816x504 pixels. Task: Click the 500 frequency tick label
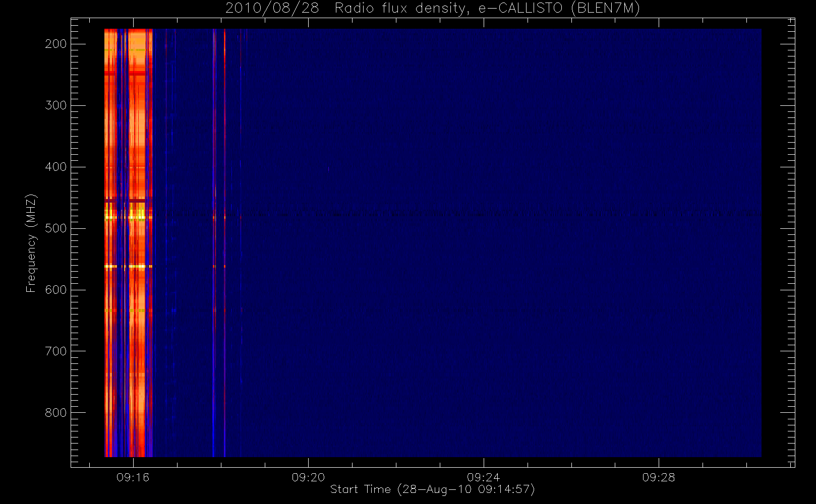[55, 228]
